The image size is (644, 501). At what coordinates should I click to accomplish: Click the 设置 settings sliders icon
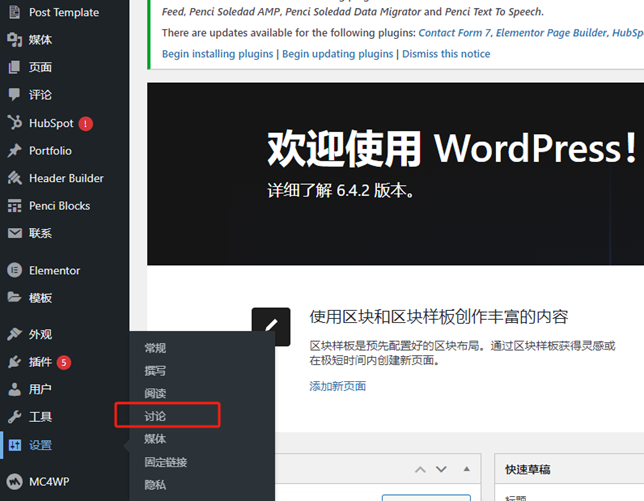pyautogui.click(x=14, y=445)
